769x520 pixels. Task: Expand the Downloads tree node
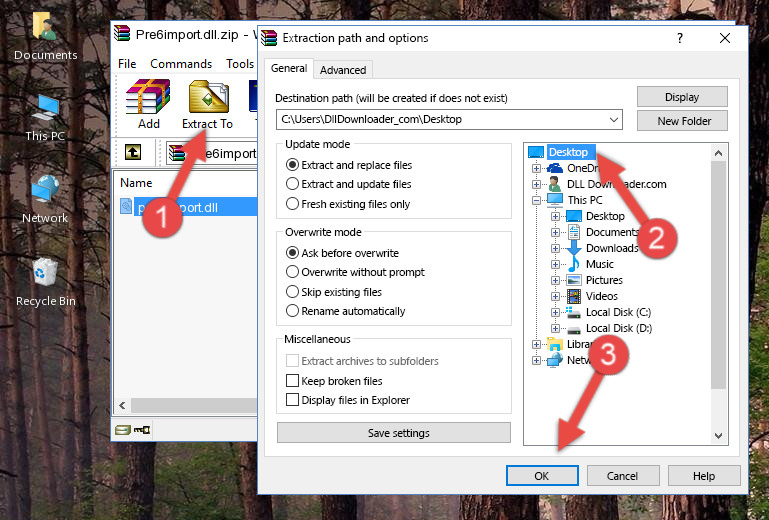[x=555, y=249]
